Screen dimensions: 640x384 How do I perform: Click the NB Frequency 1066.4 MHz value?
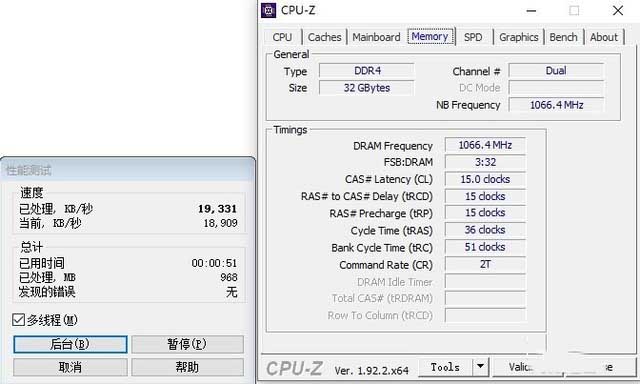[556, 105]
